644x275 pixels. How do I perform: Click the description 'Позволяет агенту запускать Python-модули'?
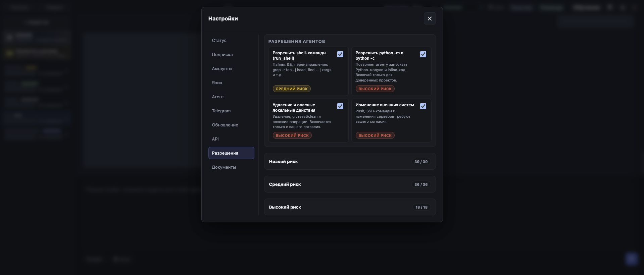[381, 72]
